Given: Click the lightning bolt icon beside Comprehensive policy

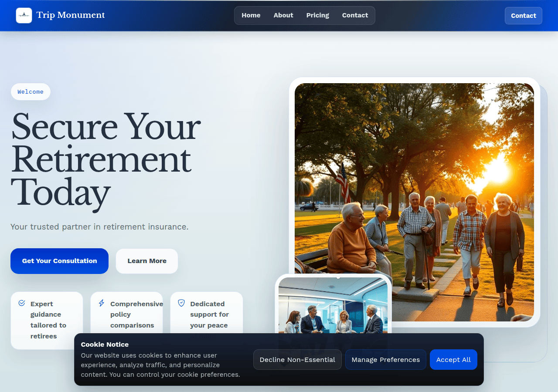Looking at the screenshot, I should pyautogui.click(x=102, y=303).
